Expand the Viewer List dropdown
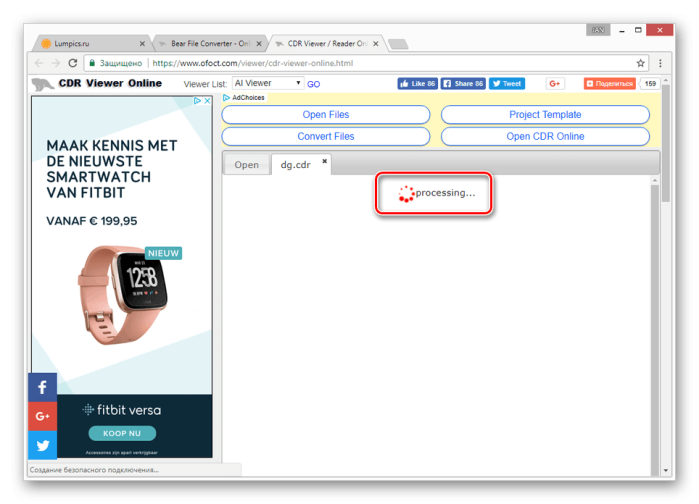The image size is (699, 504). pos(268,83)
